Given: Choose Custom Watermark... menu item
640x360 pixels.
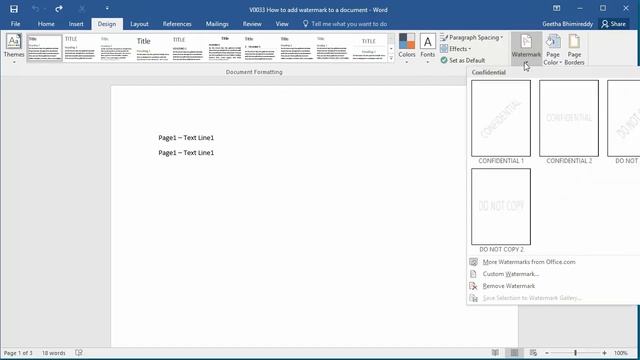Looking at the screenshot, I should click(511, 274).
